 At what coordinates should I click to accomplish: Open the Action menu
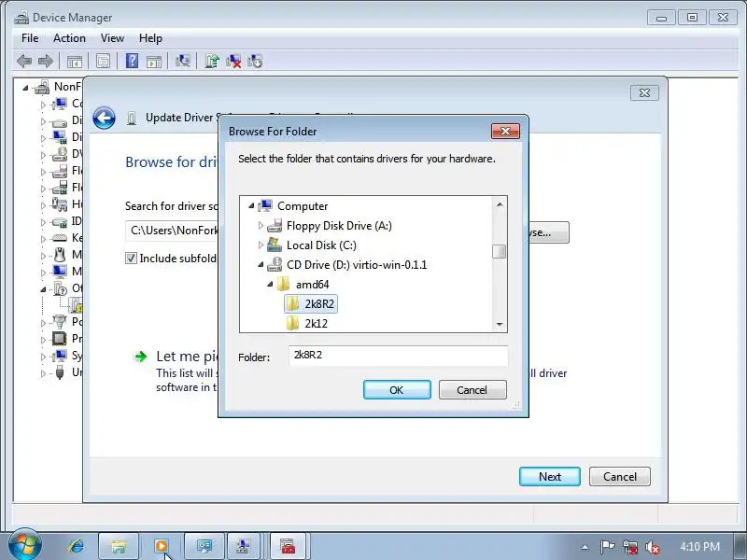69,38
